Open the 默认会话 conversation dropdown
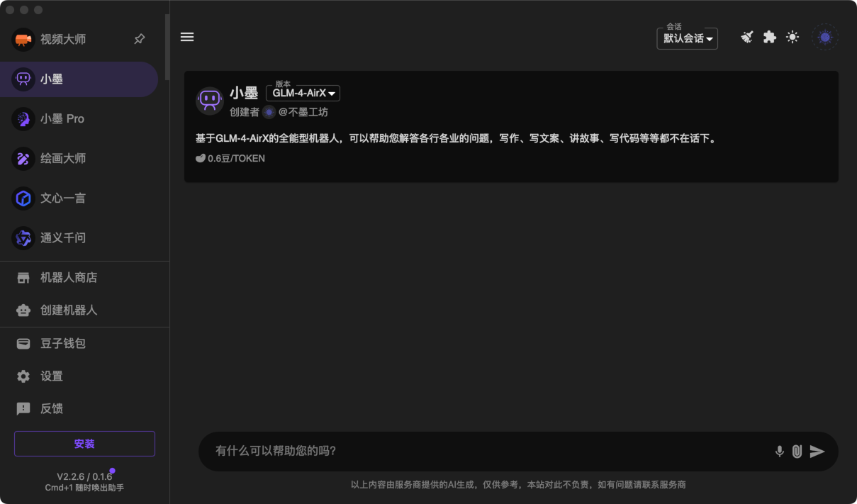 pos(688,38)
